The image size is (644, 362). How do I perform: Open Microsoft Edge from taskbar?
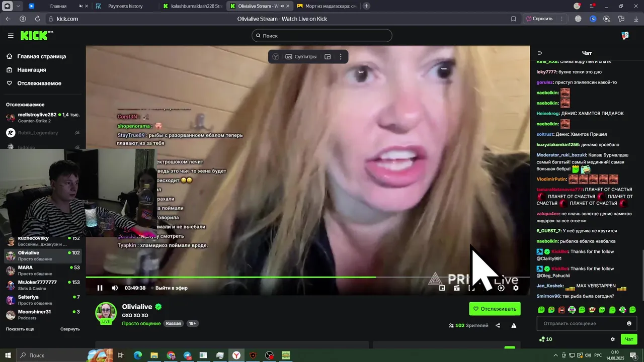coord(138,355)
